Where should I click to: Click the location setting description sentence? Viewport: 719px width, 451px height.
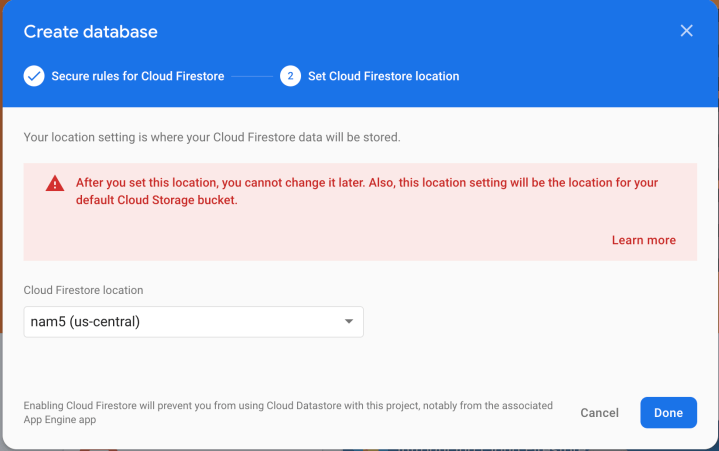pyautogui.click(x=212, y=136)
